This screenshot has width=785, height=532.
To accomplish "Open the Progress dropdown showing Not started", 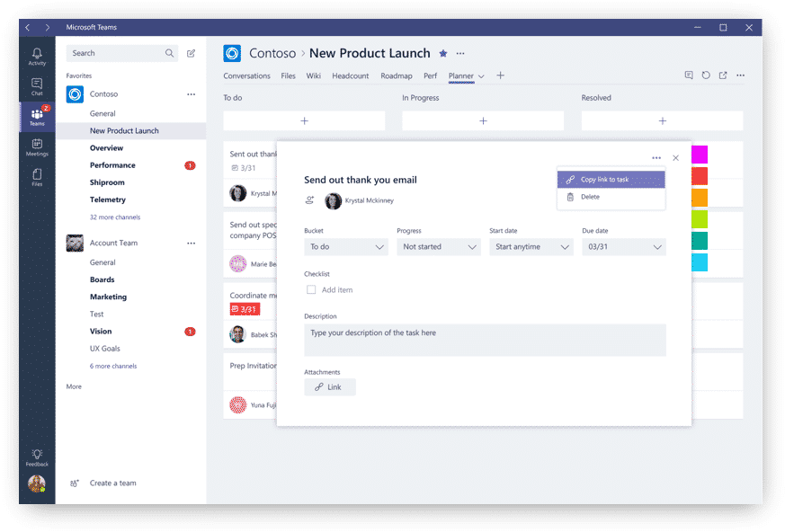I will [439, 247].
